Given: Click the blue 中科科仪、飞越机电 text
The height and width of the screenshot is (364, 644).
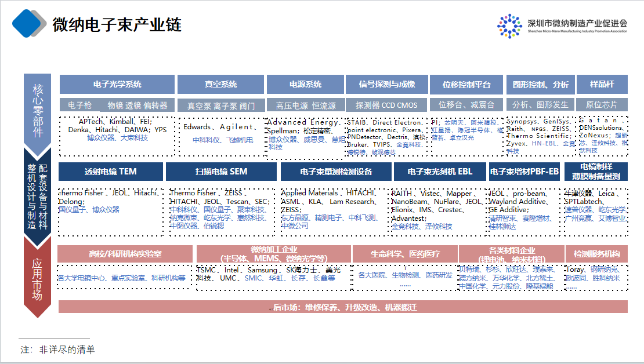Looking at the screenshot, I should pos(223,140).
